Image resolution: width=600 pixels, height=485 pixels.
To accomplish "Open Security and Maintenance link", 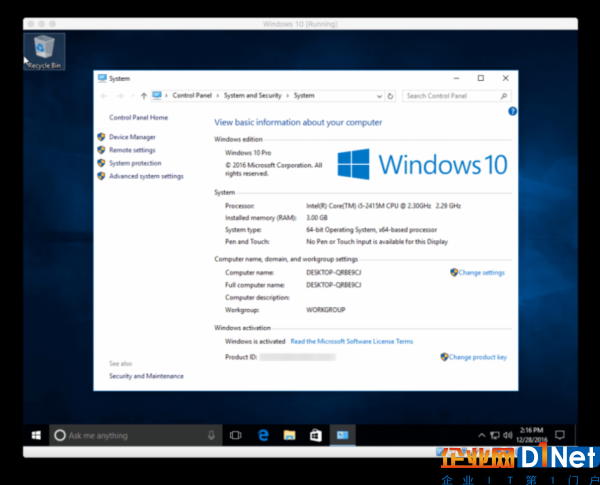I will coord(146,376).
